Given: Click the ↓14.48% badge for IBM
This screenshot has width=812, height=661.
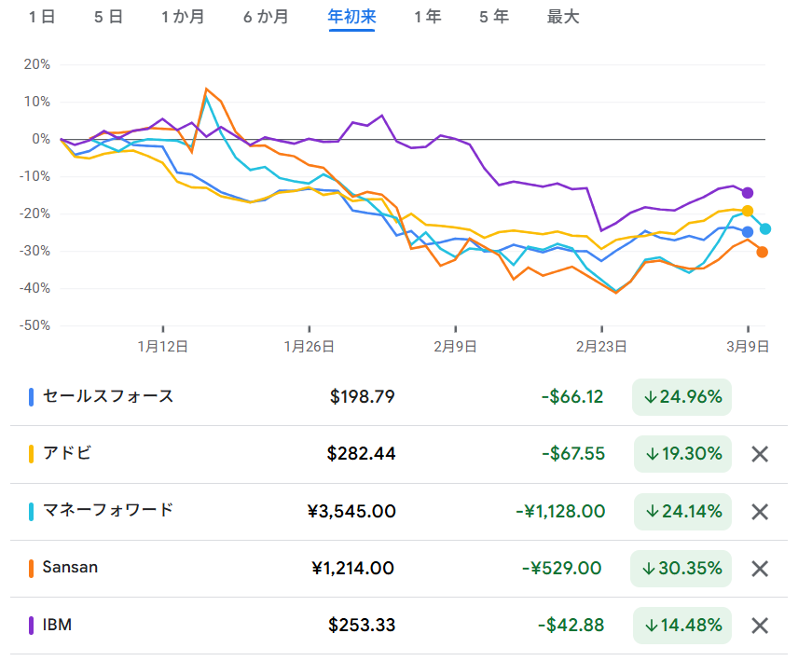Looking at the screenshot, I should point(682,626).
